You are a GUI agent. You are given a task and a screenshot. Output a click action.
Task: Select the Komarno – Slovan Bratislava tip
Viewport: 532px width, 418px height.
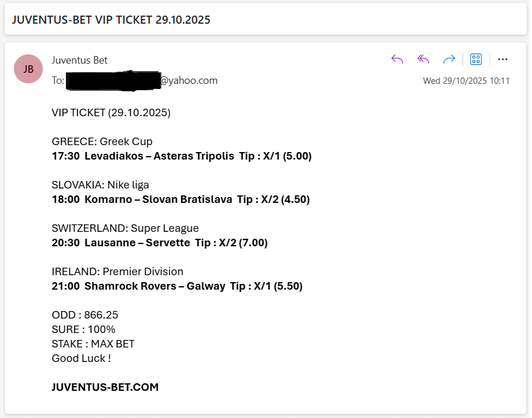(x=180, y=199)
